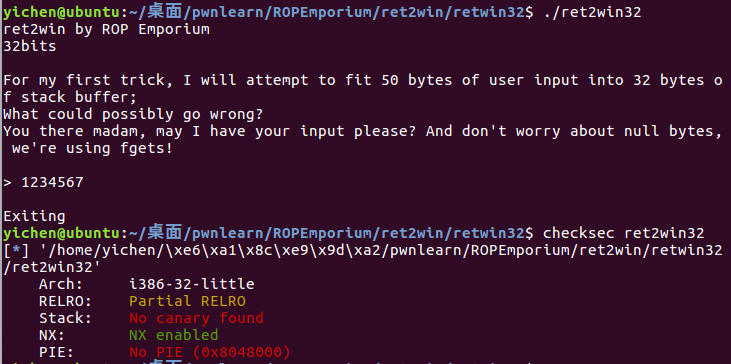The width and height of the screenshot is (731, 364).
Task: Click the 'No canary found' red text
Action: point(196,318)
